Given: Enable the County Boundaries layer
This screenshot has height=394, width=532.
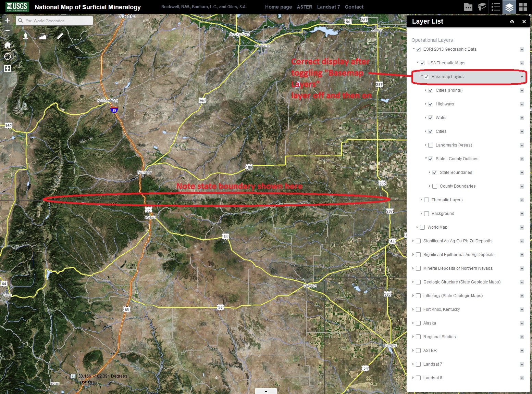Looking at the screenshot, I should coord(435,186).
